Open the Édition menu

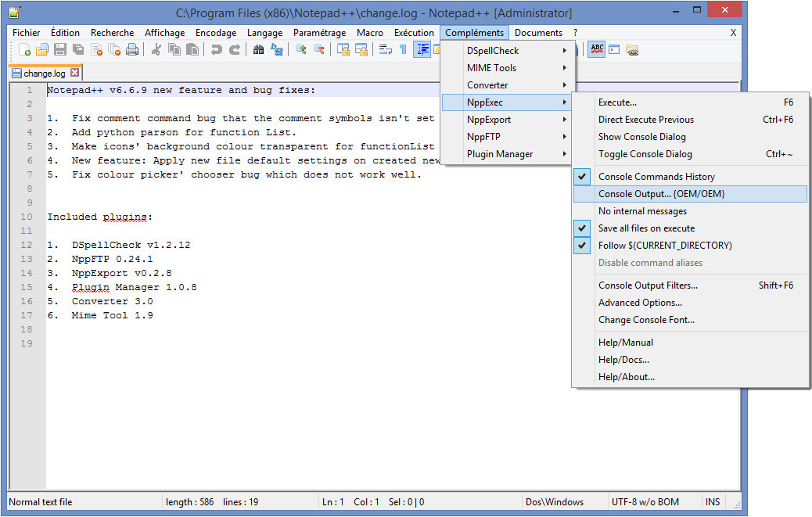pyautogui.click(x=65, y=33)
